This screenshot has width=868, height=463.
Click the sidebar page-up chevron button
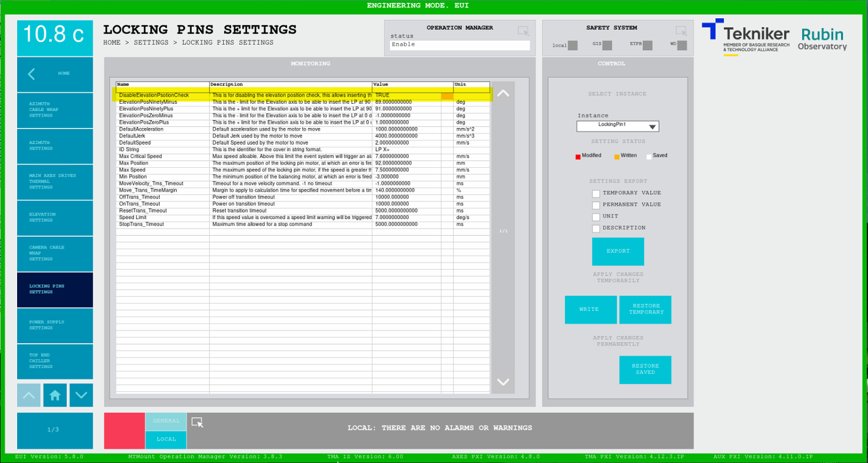[x=29, y=395]
